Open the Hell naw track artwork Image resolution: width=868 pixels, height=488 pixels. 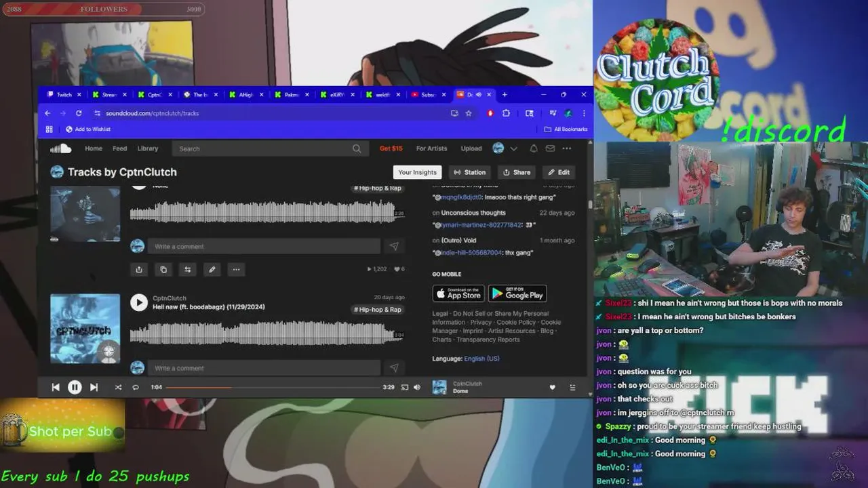85,328
